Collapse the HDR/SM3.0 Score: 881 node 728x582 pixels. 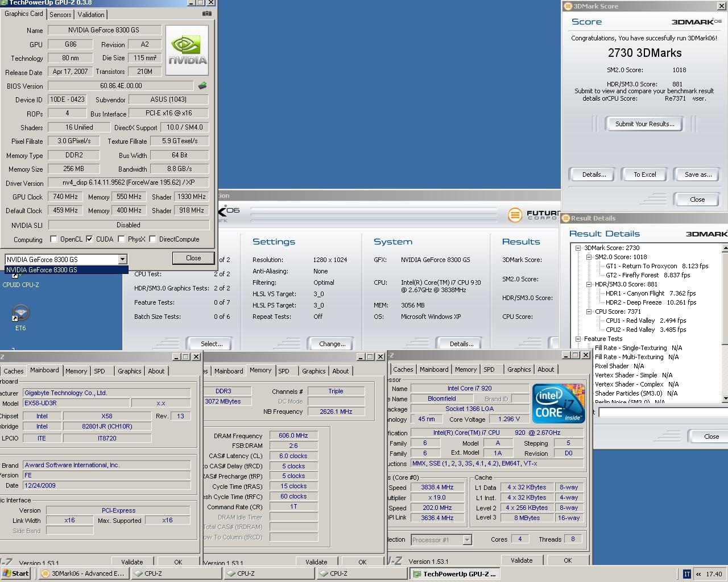pyautogui.click(x=589, y=284)
